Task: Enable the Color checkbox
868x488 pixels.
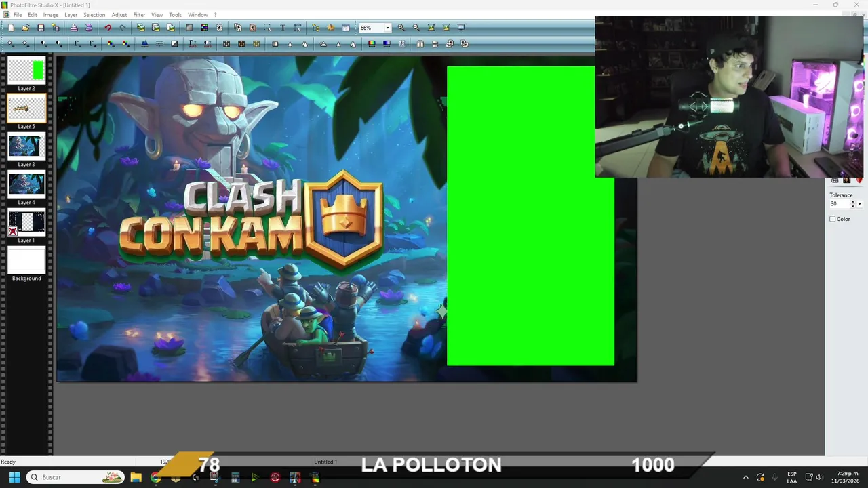Action: (x=833, y=219)
